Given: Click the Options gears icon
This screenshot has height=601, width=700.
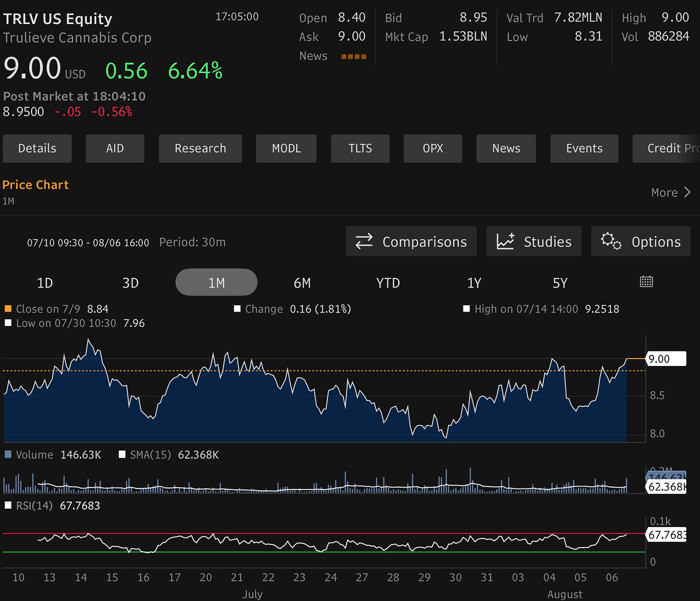Looking at the screenshot, I should coord(611,241).
